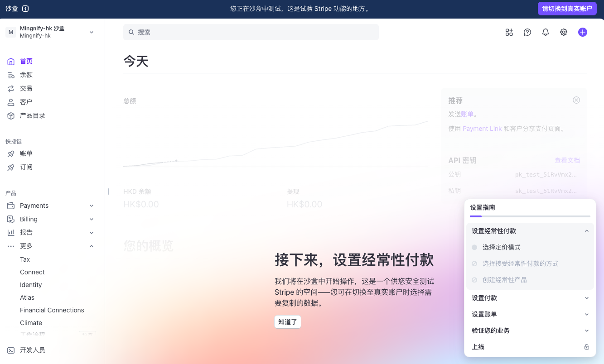Click the setup guide progress bar
The width and height of the screenshot is (604, 364).
[530, 216]
